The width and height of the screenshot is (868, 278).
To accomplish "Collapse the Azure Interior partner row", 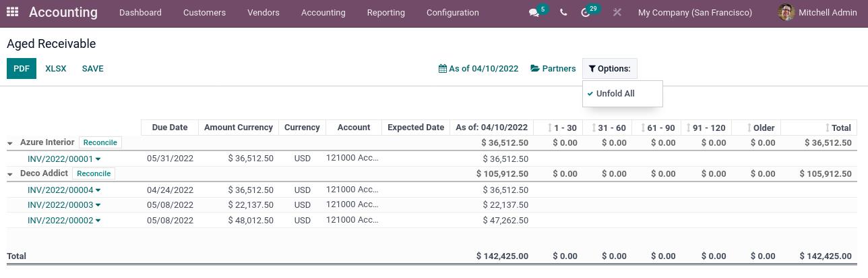I will click(x=10, y=143).
